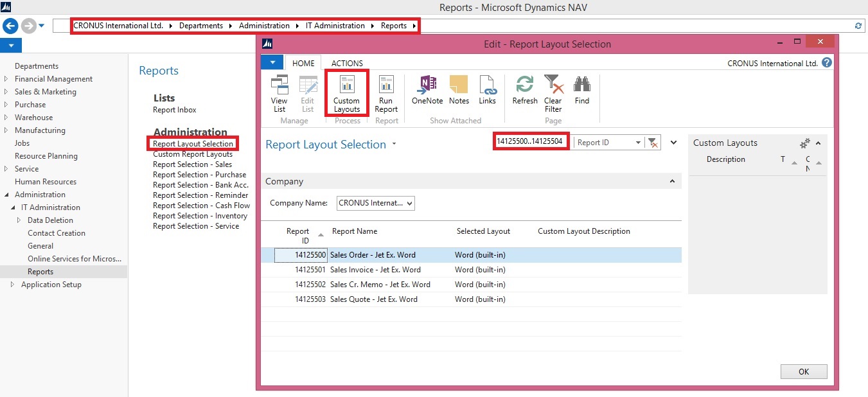The width and height of the screenshot is (868, 397).
Task: Open the Run Report icon
Action: tap(386, 93)
